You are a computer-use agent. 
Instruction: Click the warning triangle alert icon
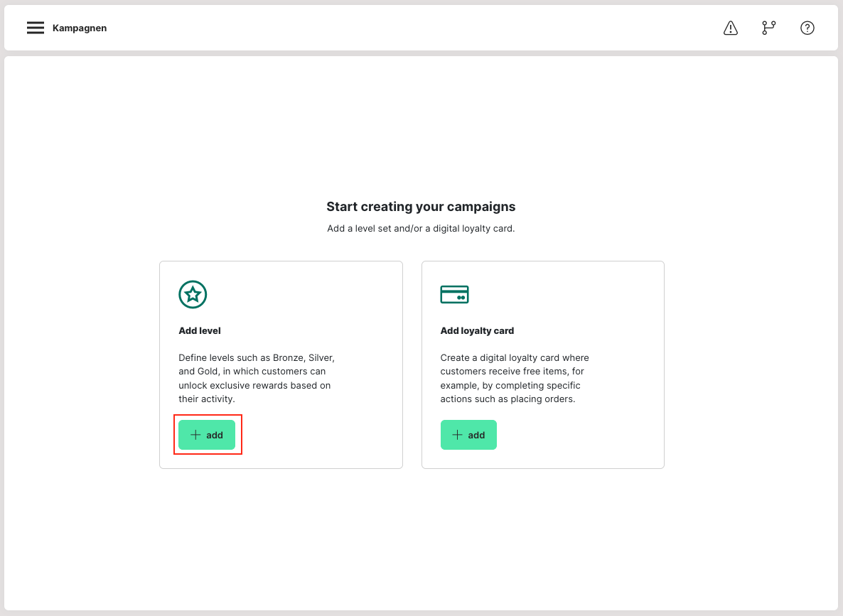point(730,28)
